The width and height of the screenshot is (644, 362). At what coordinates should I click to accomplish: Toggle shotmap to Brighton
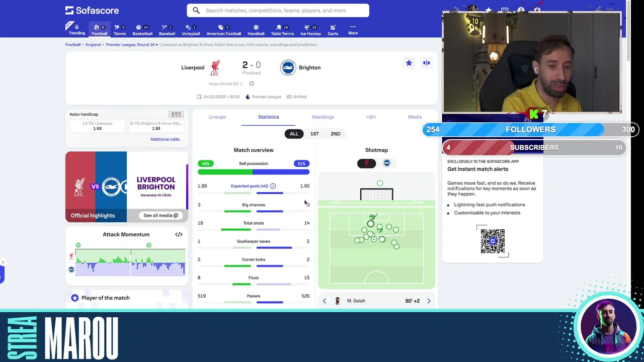(387, 163)
